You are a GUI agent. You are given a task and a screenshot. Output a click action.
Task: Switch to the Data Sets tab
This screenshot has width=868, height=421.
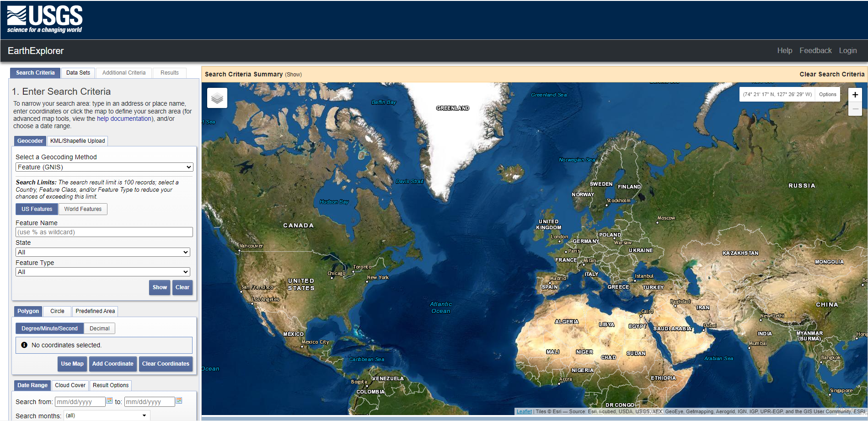78,72
